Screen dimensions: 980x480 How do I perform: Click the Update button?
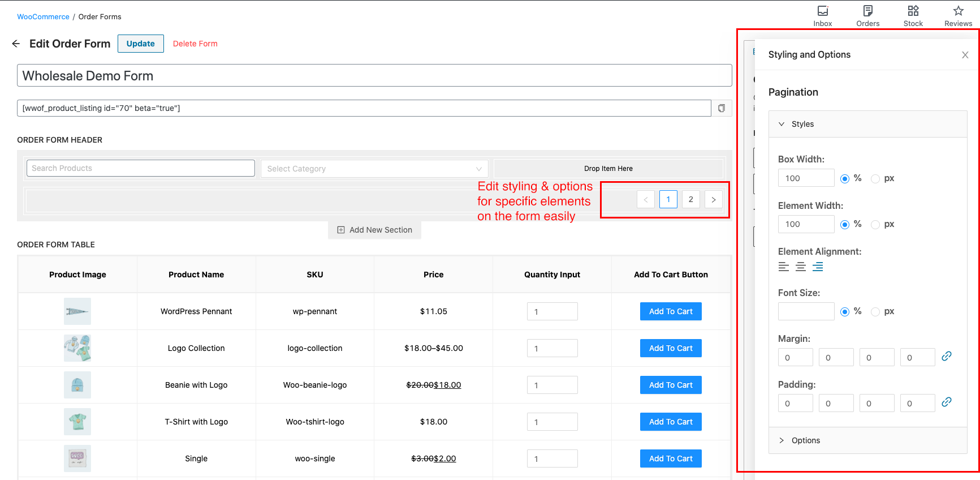coord(140,44)
